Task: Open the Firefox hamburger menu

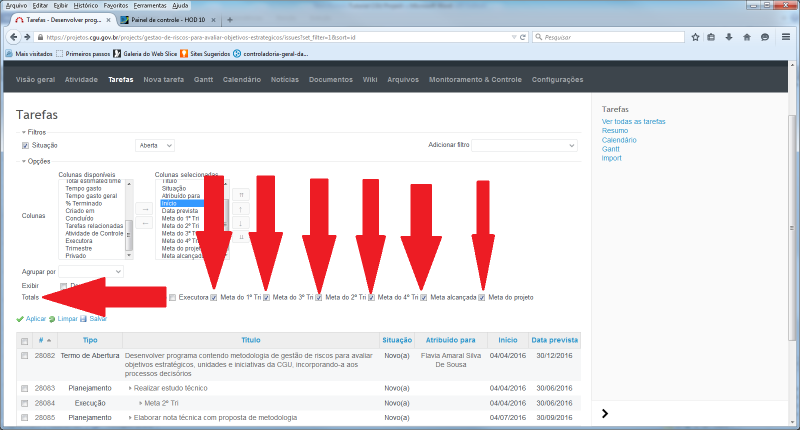Action: [785, 37]
